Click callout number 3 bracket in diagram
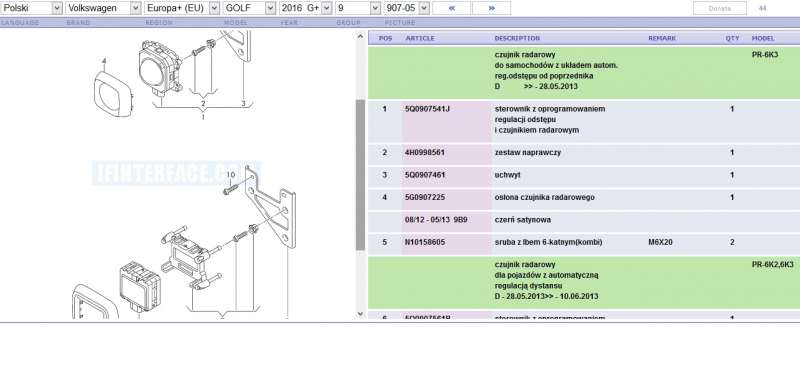Screen dimensions: 800x388 pos(243,104)
